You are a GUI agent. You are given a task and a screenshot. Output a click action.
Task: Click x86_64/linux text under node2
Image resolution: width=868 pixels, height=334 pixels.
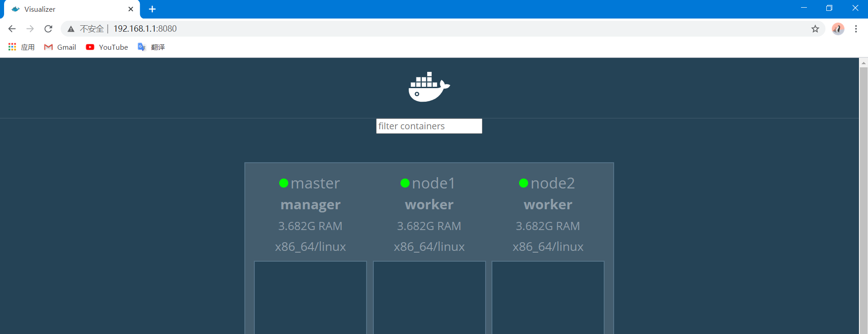548,247
